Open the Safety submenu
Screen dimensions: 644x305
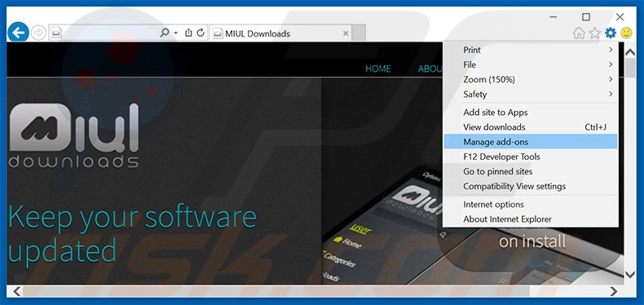click(531, 94)
